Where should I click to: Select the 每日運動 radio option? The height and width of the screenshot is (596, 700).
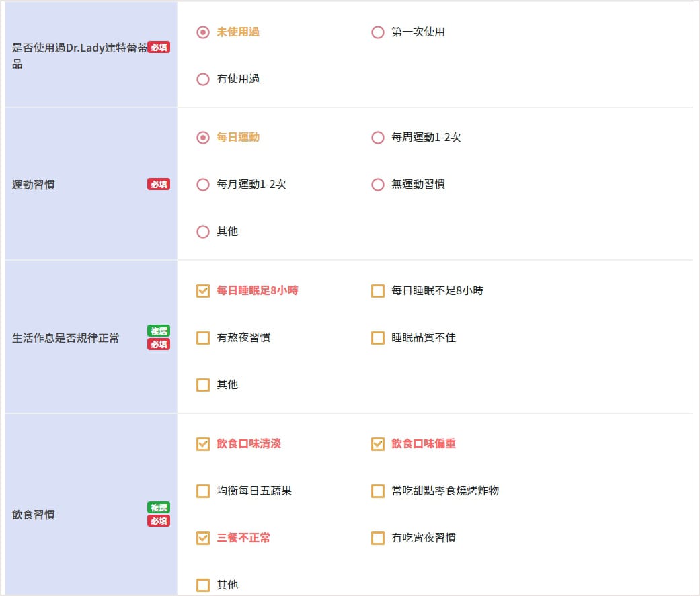(203, 137)
